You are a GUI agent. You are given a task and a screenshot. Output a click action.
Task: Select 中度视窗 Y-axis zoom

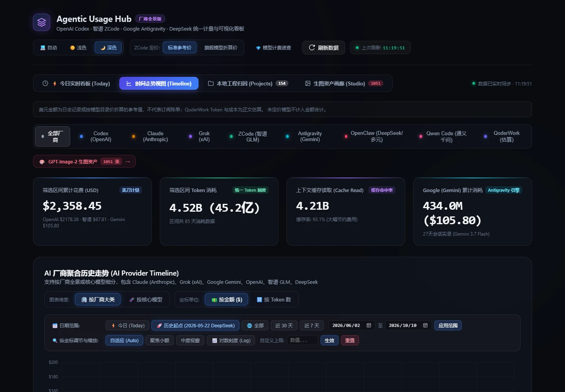tap(190, 340)
